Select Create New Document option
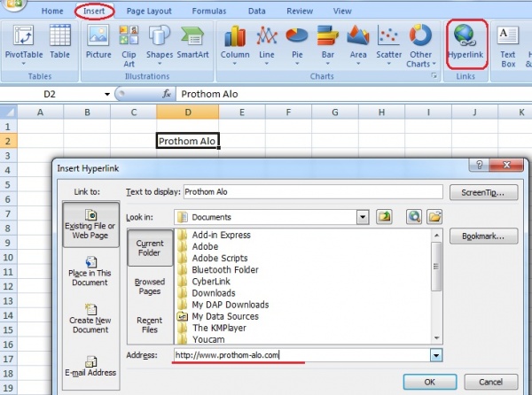Viewport: 532px width, 395px height. 90,319
